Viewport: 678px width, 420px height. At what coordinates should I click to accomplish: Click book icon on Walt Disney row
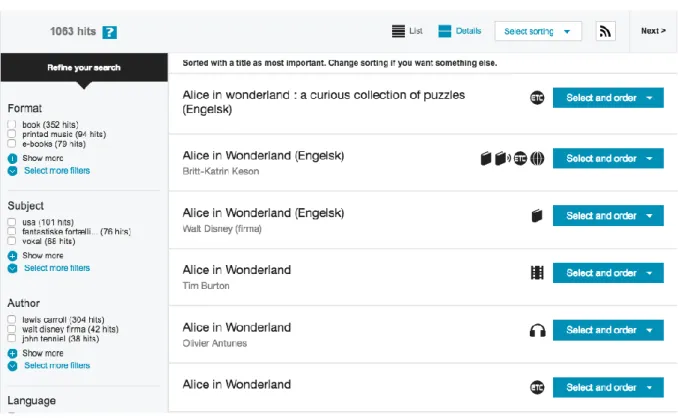click(537, 215)
